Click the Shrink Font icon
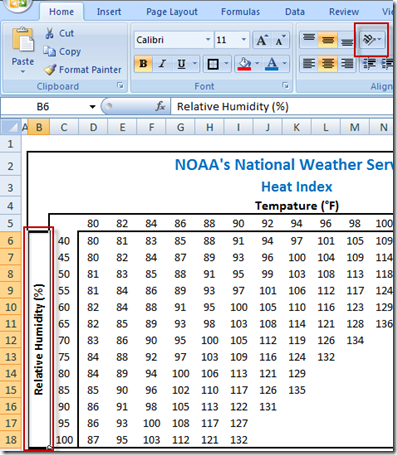 pos(280,40)
